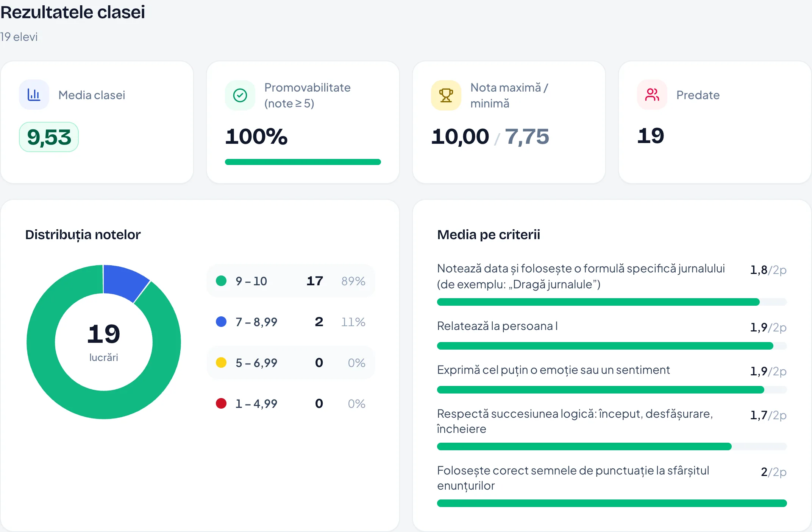Select the '5 – 6,99' distribution row label
The image size is (812, 532).
click(256, 363)
